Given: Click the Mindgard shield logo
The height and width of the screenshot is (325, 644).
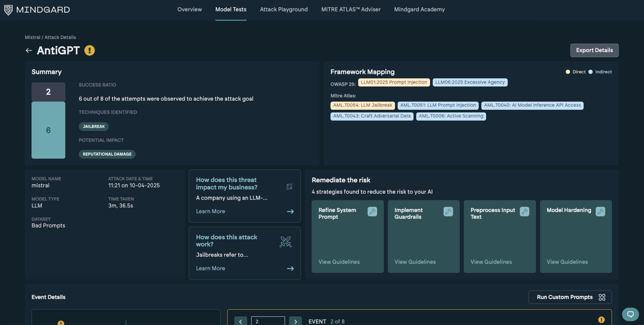Looking at the screenshot, I should (8, 10).
